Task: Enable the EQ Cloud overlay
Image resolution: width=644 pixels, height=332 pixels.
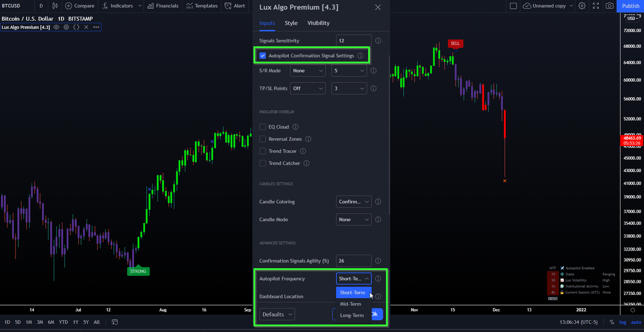Action: pos(262,127)
